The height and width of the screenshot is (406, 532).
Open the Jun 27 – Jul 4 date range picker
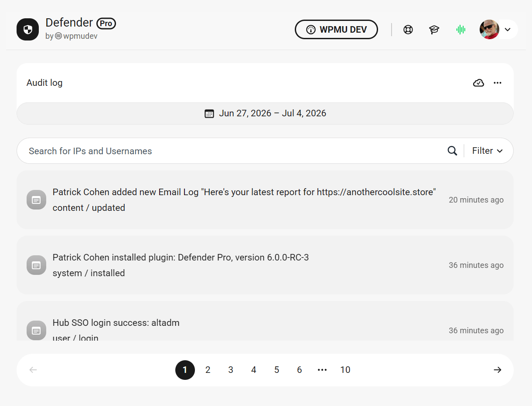pos(265,113)
